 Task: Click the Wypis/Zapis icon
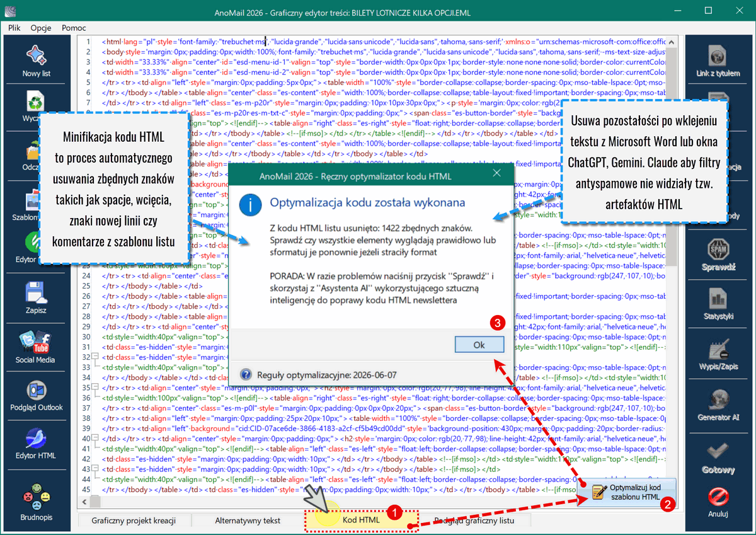point(718,349)
